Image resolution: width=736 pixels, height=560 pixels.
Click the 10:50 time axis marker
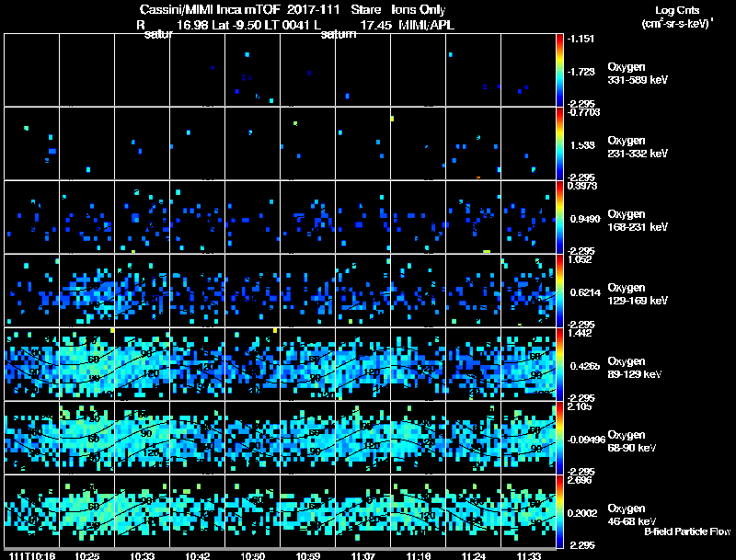tap(253, 555)
